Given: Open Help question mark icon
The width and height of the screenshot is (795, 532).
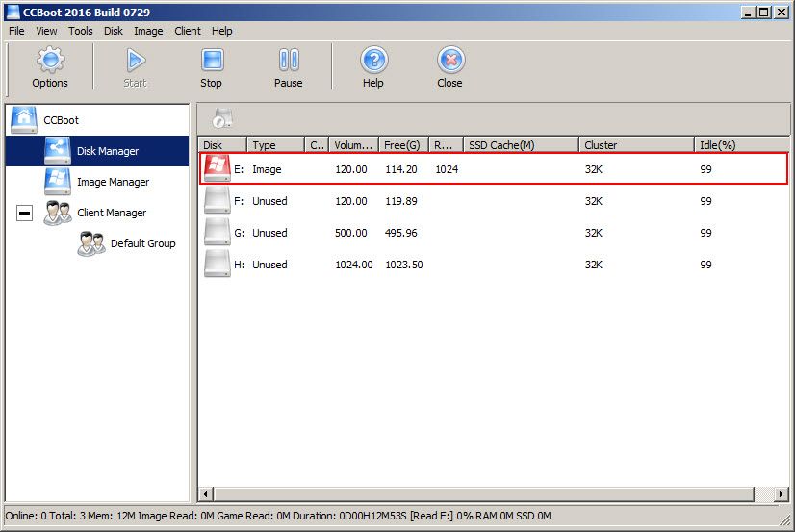Looking at the screenshot, I should click(374, 60).
